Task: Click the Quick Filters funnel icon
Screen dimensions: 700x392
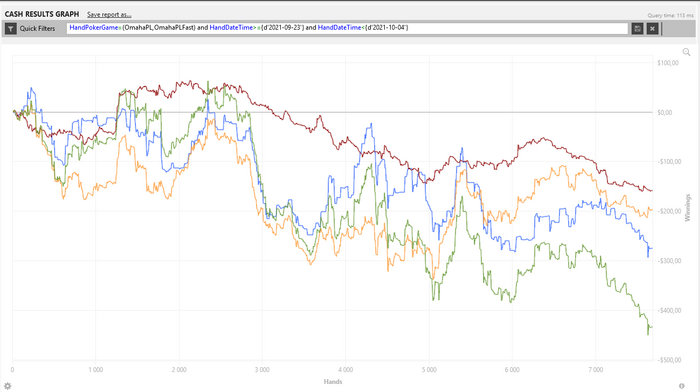Action: click(10, 29)
